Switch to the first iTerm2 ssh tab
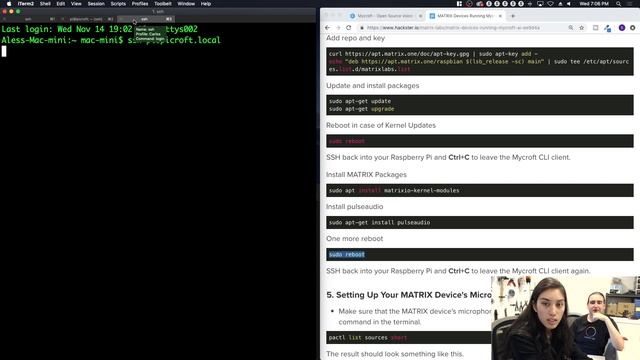The height and width of the screenshot is (360, 640). (x=29, y=19)
